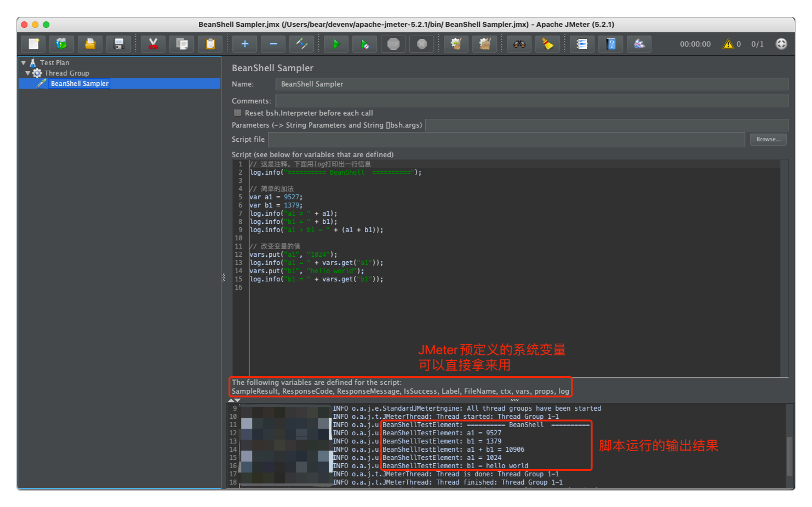Collapse the Thread Group tree node
This screenshot has width=812, height=507.
[28, 73]
